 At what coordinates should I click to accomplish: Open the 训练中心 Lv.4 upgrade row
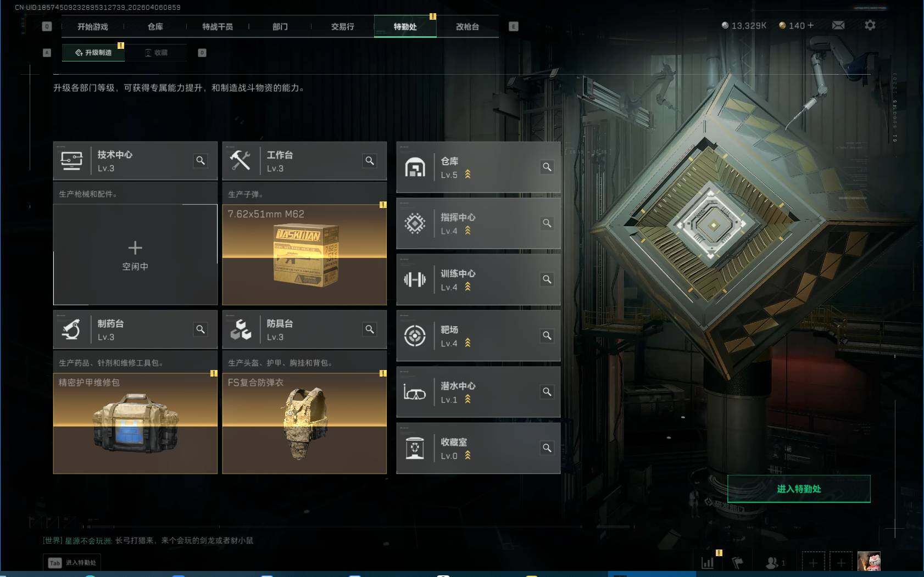tap(478, 279)
